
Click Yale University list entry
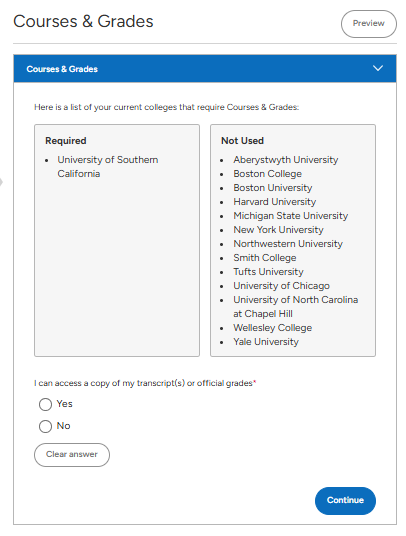click(266, 342)
